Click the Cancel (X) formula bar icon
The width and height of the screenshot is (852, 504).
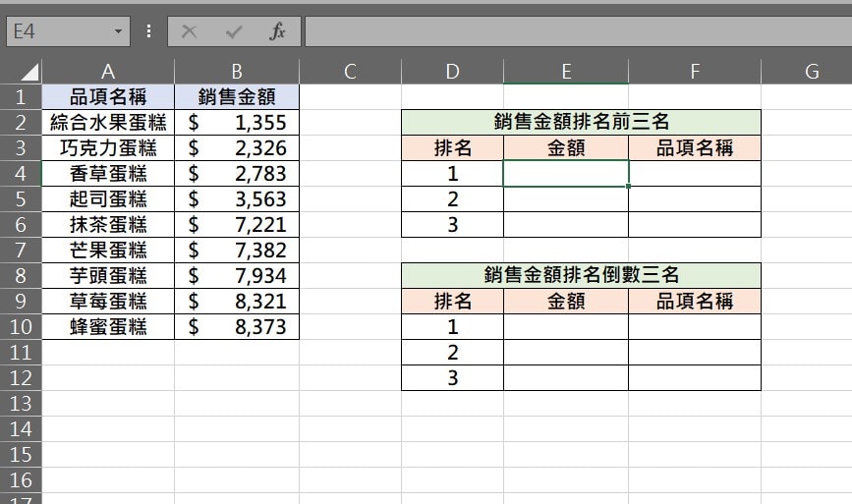189,31
